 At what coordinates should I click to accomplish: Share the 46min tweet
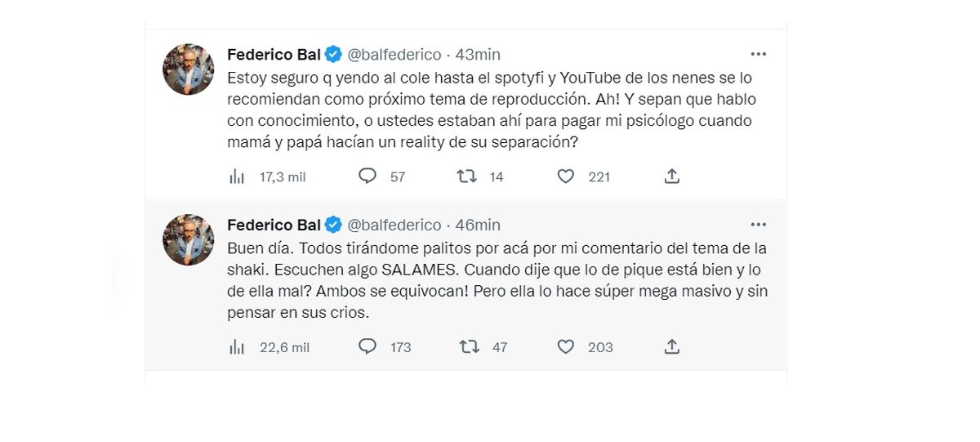671,347
